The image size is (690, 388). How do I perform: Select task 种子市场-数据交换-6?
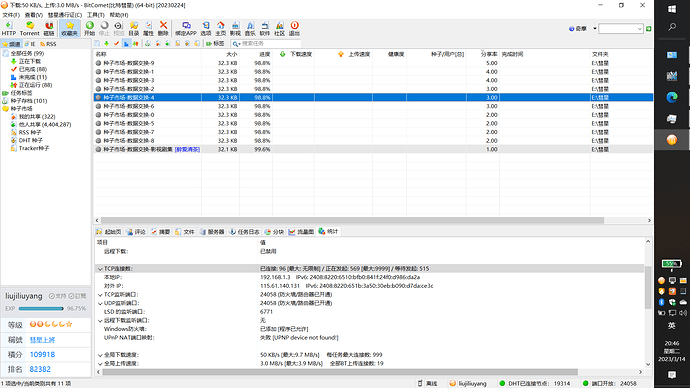click(x=128, y=106)
